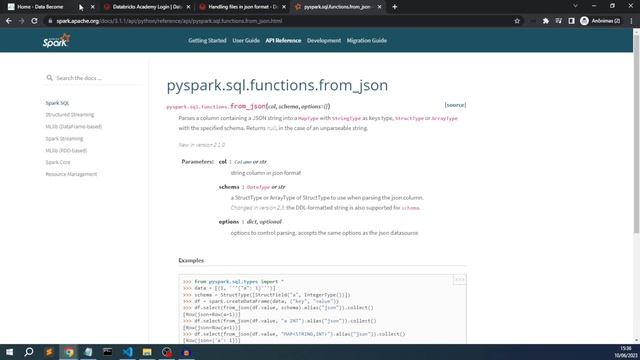The width and height of the screenshot is (640, 360).
Task: Click the copy button on the example code block
Action: point(460,280)
